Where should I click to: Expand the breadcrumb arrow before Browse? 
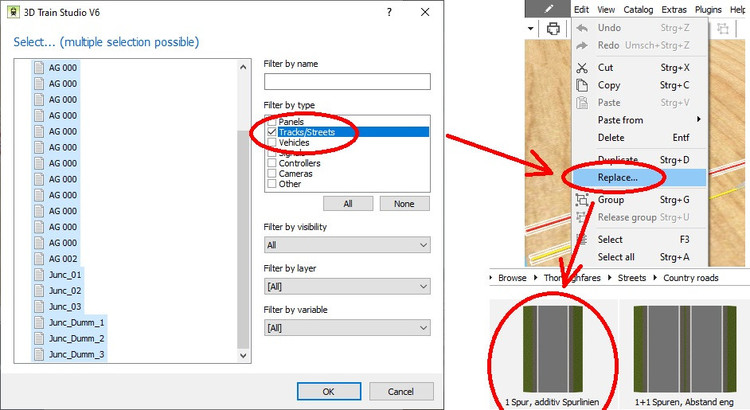(491, 277)
